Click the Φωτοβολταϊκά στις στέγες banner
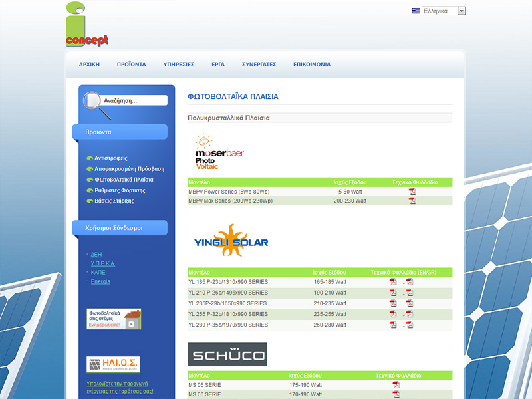This screenshot has width=532, height=399. [114, 319]
